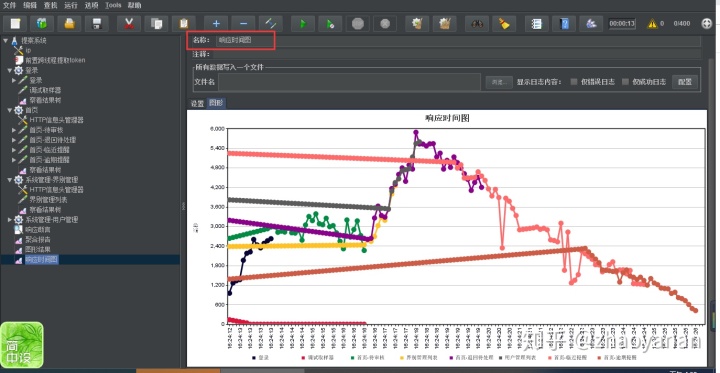Viewport: 720px width, 373px height.
Task: Click the 00:00:13 elapsed time display
Action: 622,23
